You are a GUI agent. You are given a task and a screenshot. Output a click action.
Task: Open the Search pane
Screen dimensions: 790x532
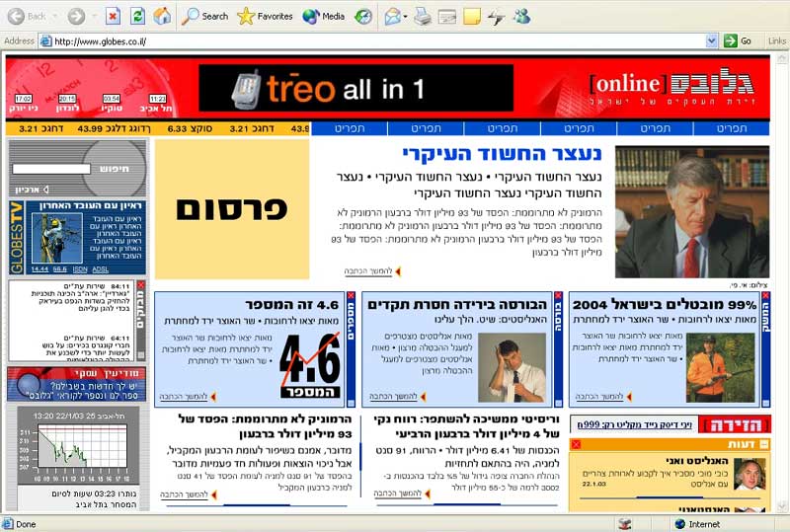[x=205, y=17]
